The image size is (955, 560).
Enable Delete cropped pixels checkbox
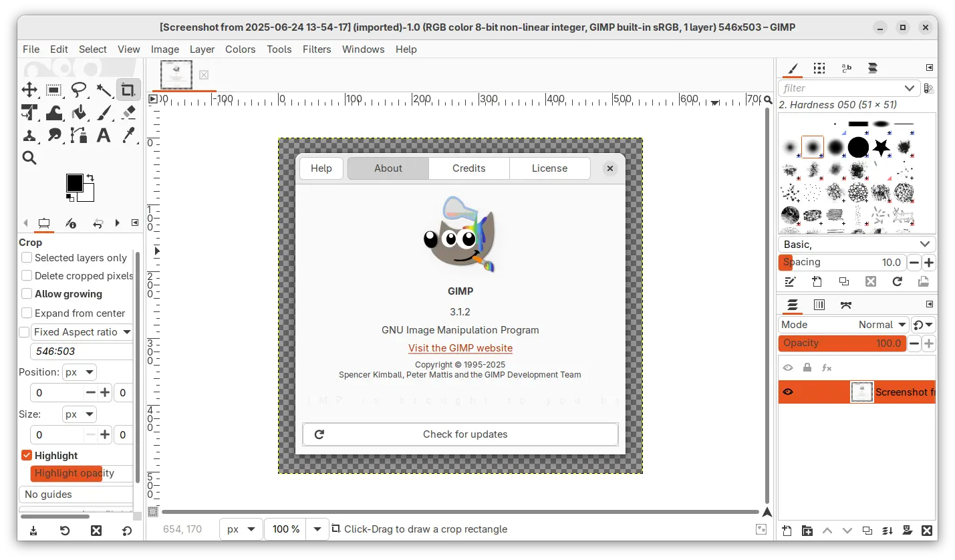[27, 275]
